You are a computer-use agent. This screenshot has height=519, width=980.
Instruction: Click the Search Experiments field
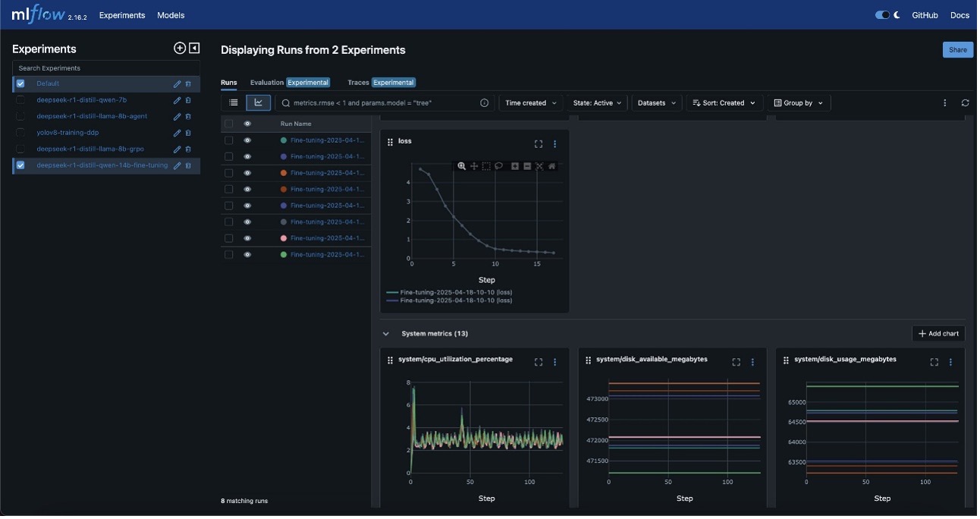pos(106,68)
